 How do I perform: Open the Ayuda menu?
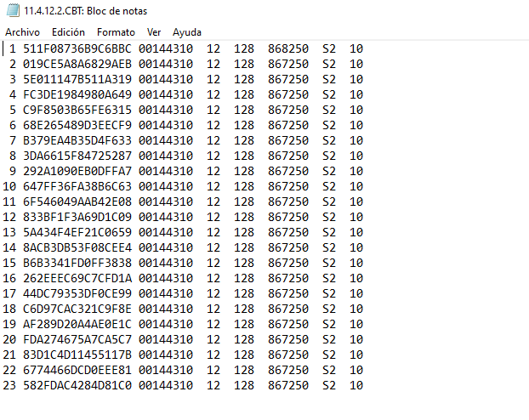pyautogui.click(x=187, y=31)
